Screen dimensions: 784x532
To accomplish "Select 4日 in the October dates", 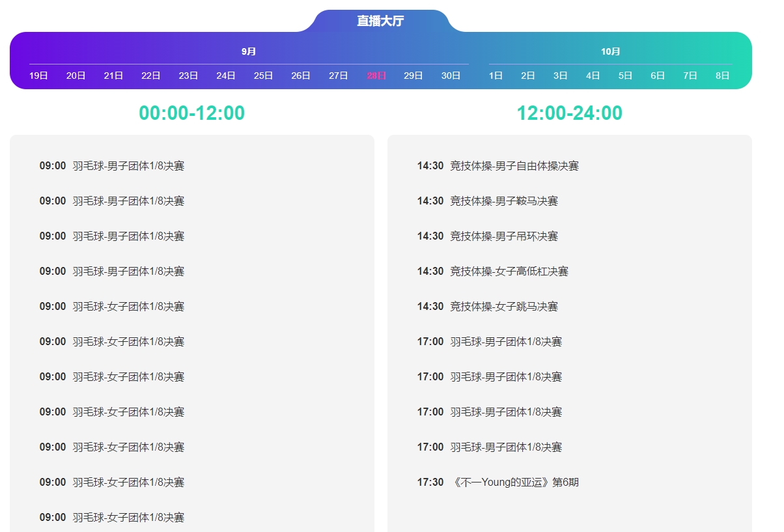I will click(593, 76).
